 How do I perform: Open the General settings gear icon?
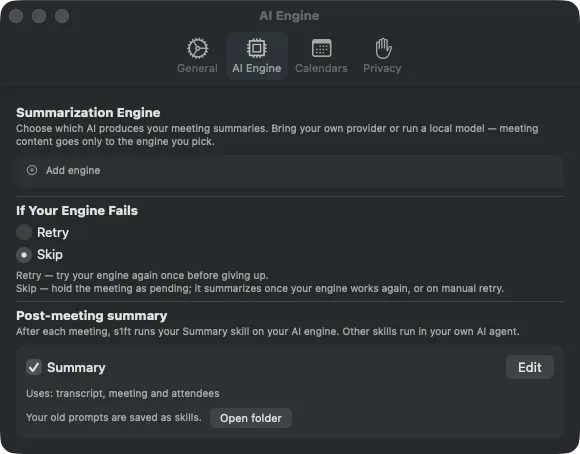[x=198, y=48]
